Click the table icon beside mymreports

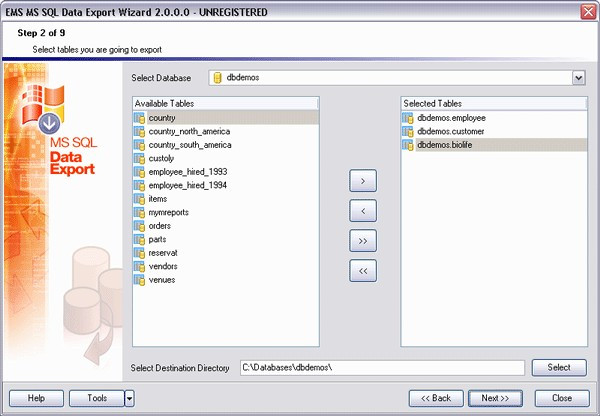point(140,212)
